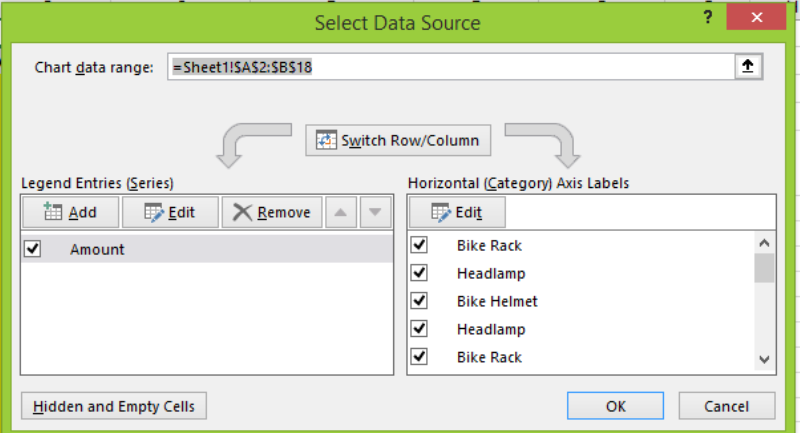
Task: Edit horizontal category axis labels
Action: pos(457,212)
